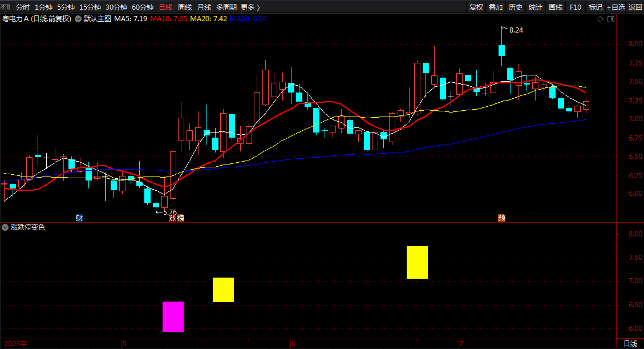Click the magenta limit bar in indicator panel
The image size is (644, 349).
(173, 316)
